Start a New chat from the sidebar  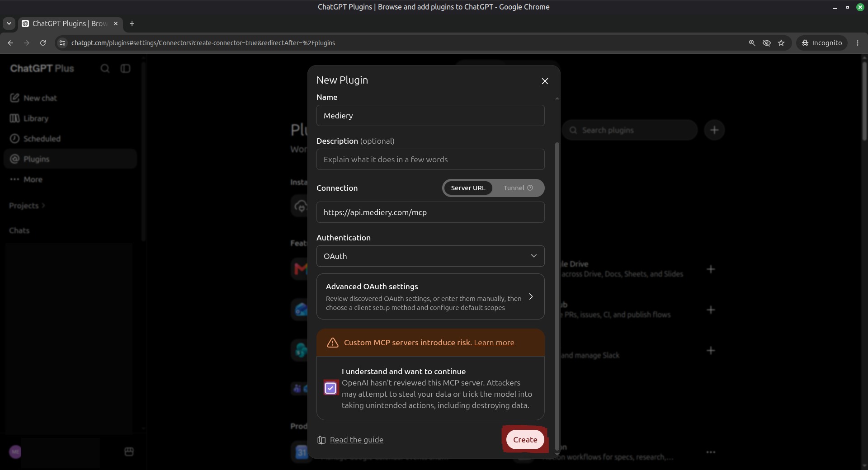coord(70,98)
